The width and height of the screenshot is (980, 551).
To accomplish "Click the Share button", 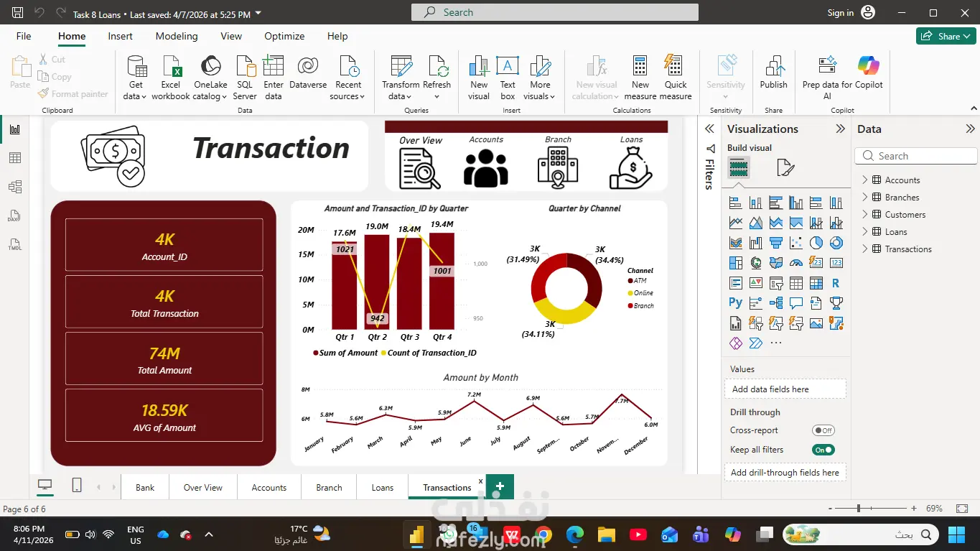I will (946, 36).
